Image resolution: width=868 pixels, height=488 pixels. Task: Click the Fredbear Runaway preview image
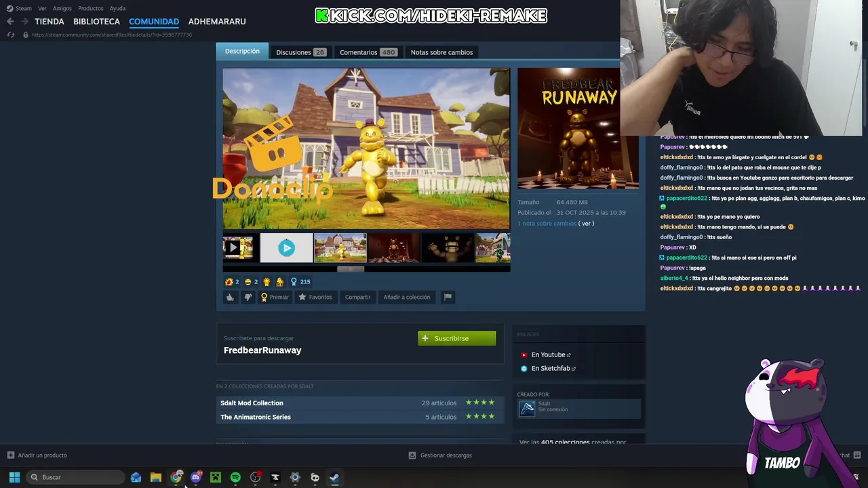click(578, 129)
